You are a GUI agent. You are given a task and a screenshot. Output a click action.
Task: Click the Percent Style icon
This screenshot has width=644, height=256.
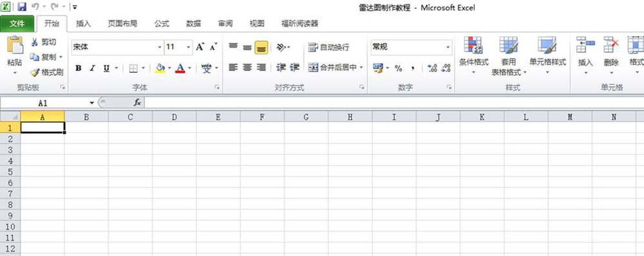pyautogui.click(x=399, y=69)
